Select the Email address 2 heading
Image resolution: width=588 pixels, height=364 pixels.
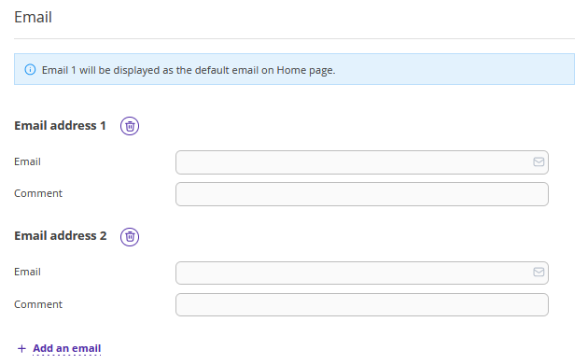click(x=61, y=236)
